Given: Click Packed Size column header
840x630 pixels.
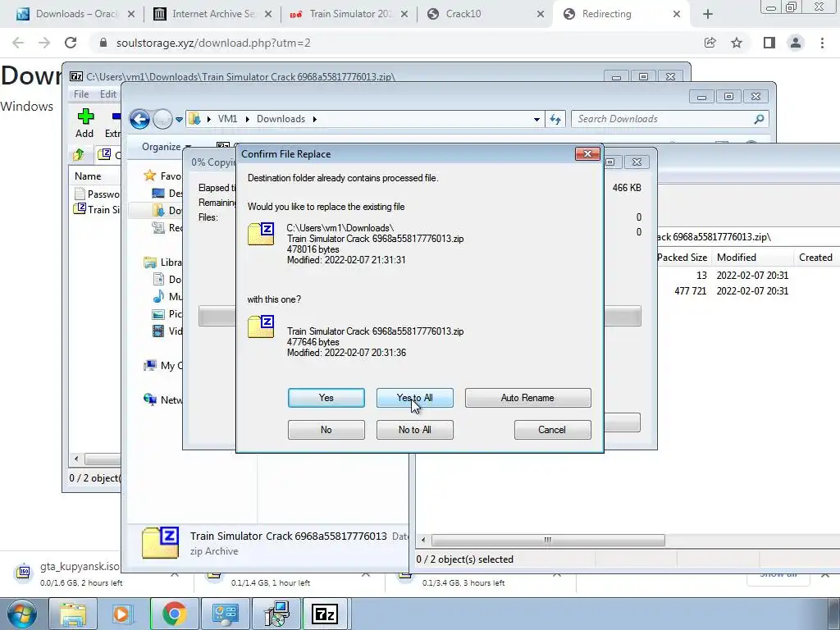Looking at the screenshot, I should click(682, 257).
